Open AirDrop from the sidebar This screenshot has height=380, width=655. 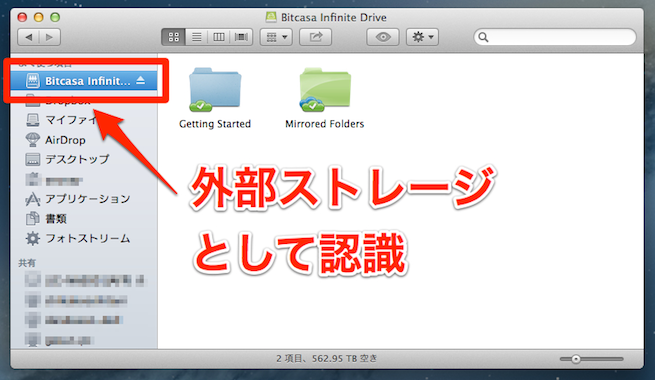pos(84,140)
